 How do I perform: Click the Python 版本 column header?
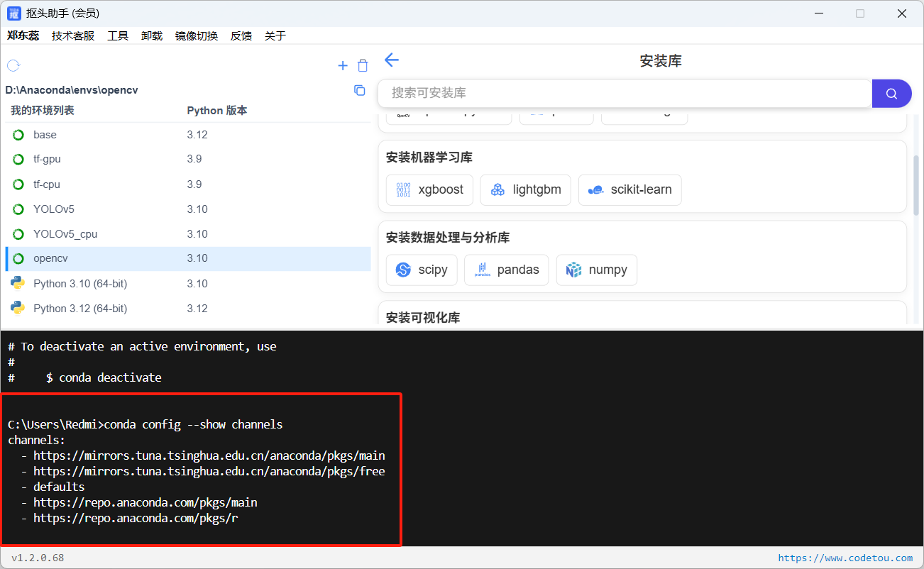217,111
